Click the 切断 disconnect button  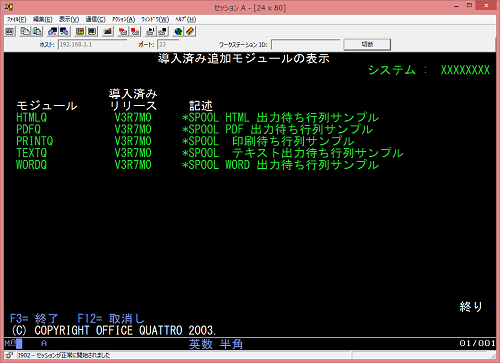pyautogui.click(x=367, y=44)
